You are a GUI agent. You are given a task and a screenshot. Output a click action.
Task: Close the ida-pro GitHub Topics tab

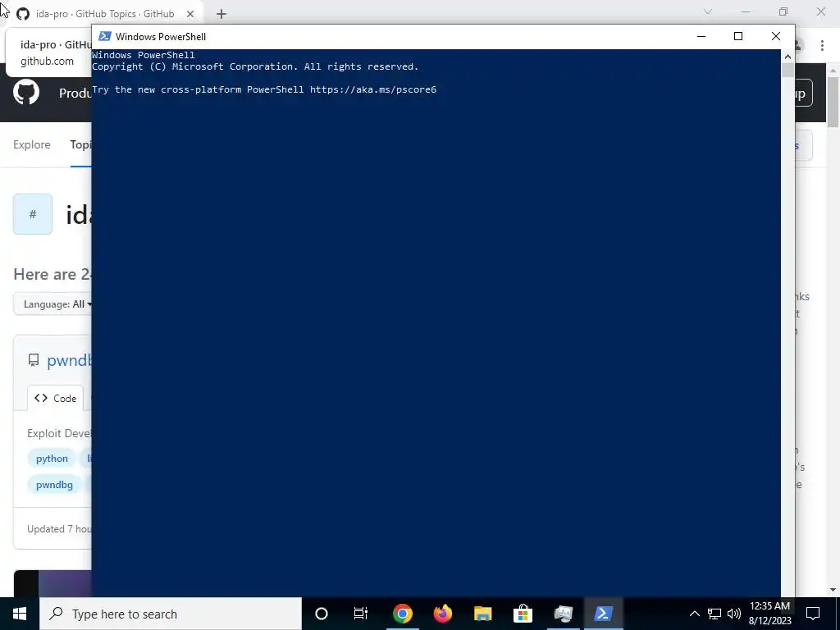coord(190,14)
